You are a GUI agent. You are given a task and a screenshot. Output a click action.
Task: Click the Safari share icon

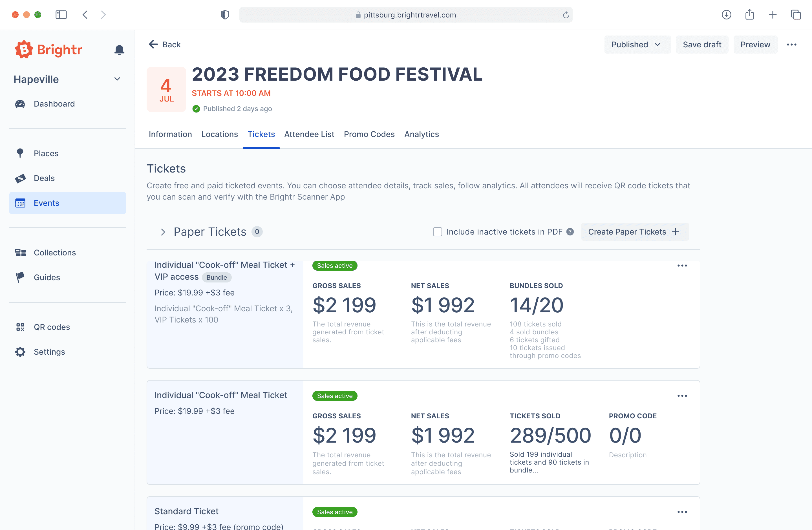[749, 15]
